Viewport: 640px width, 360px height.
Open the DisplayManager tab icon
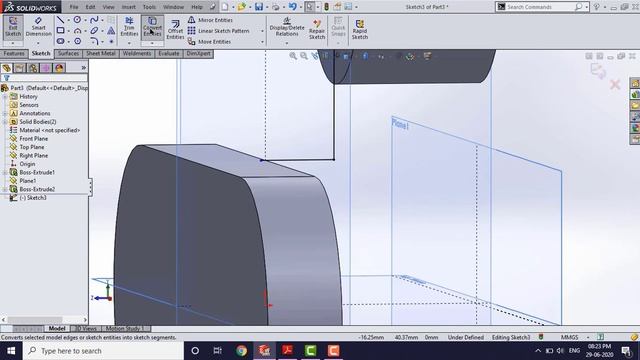59,68
